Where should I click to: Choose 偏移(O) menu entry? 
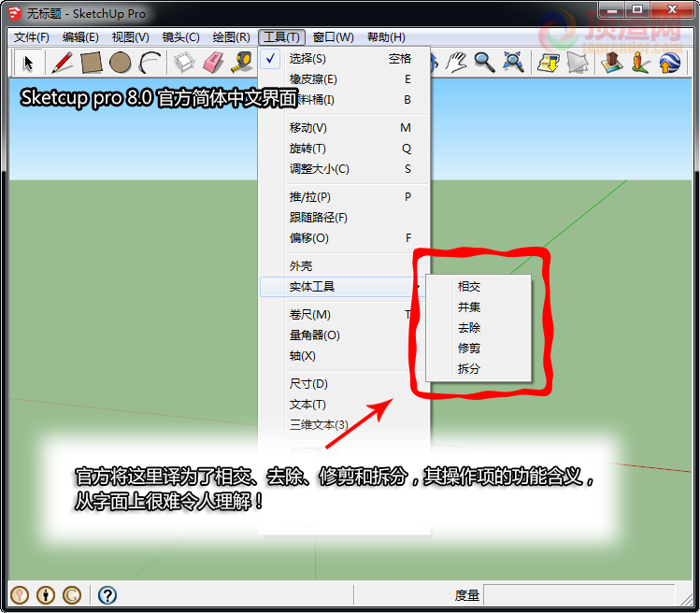[344, 238]
